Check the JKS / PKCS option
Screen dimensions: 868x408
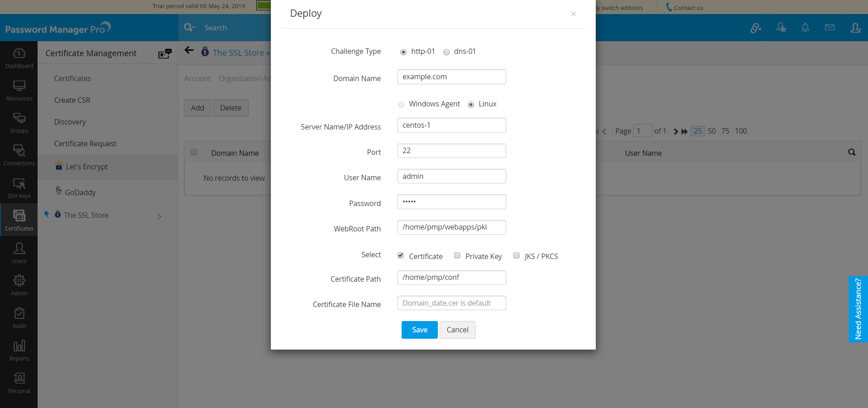(517, 255)
